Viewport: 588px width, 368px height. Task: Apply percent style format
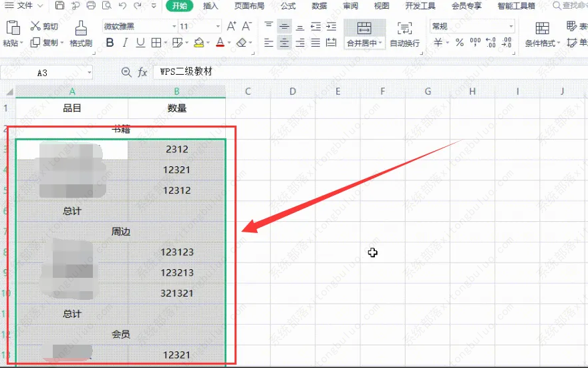(x=460, y=43)
